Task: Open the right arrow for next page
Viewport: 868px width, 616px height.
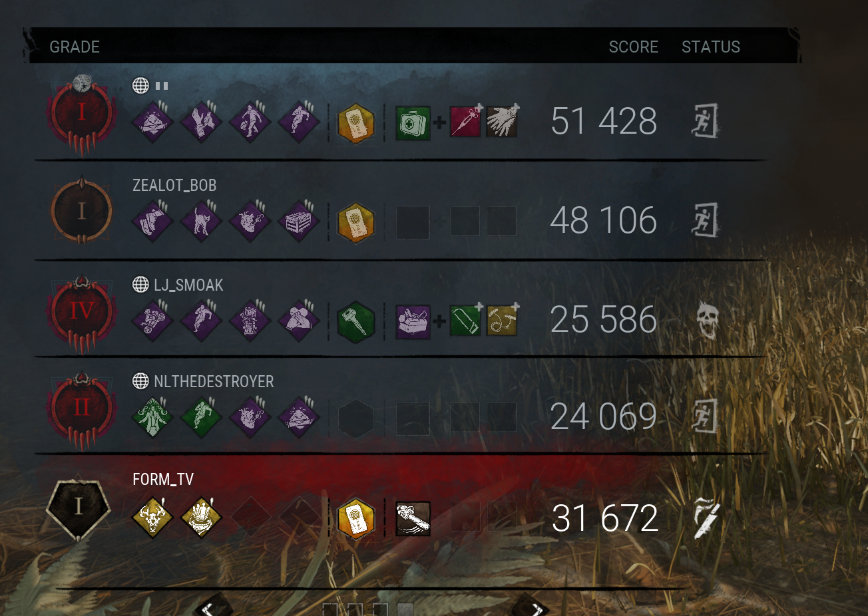Action: [531, 607]
